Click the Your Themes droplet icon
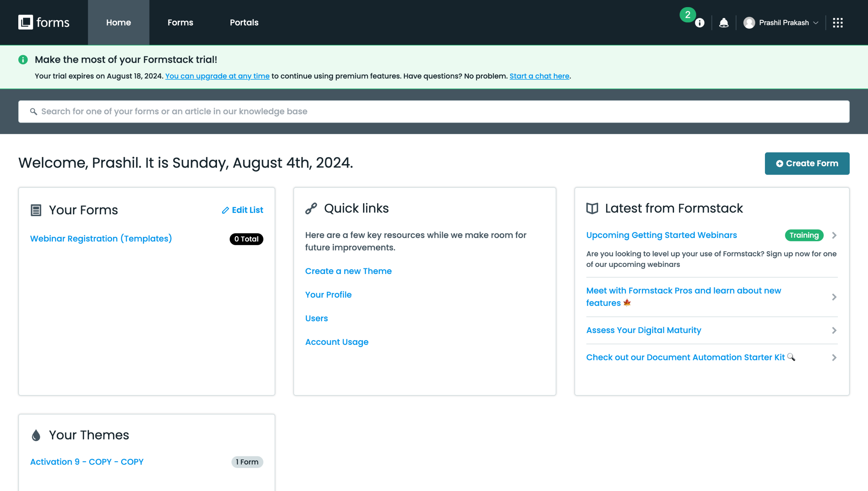This screenshot has width=868, height=491. pos(36,435)
